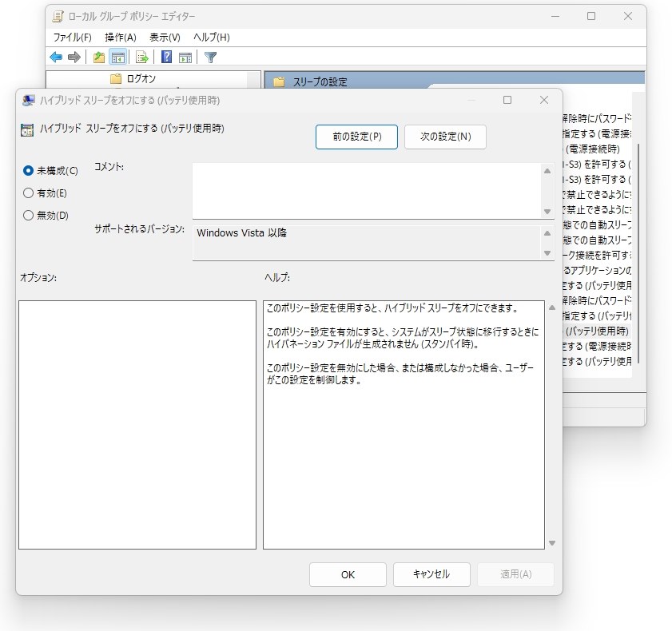Click inside the コメント text box
The image size is (672, 631).
[x=367, y=191]
